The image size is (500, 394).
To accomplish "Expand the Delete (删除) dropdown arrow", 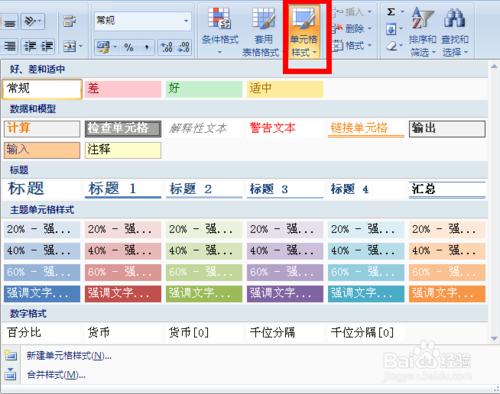I will coord(370,29).
